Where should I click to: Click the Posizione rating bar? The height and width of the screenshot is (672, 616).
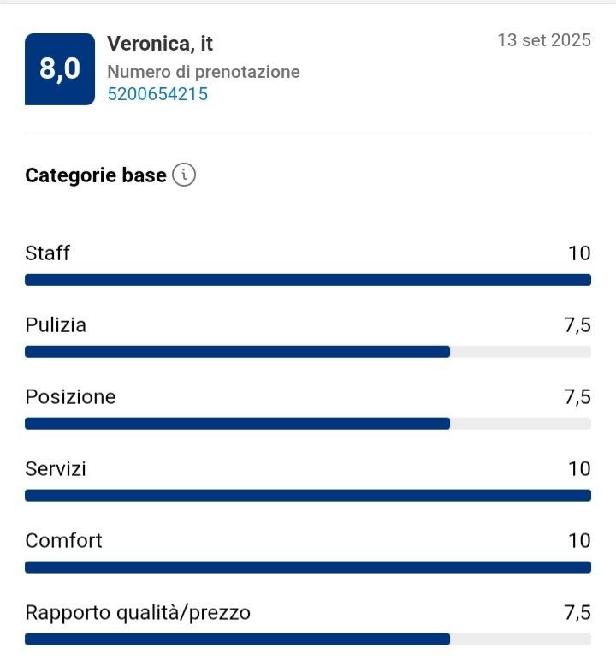click(308, 424)
